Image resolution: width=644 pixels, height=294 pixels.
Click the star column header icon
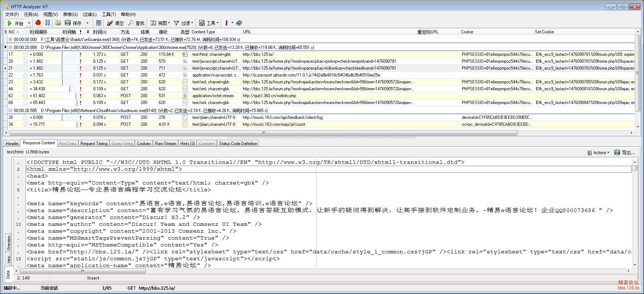[x=25, y=32]
